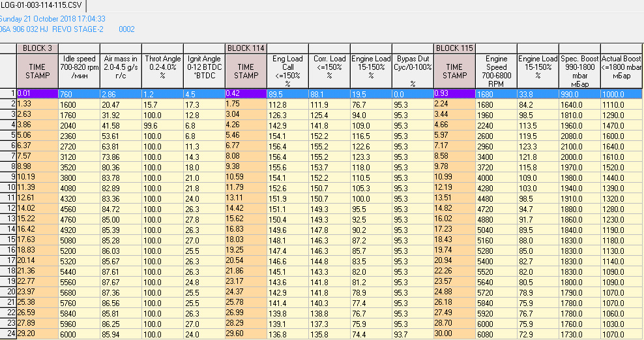Image resolution: width=644 pixels, height=340 pixels.
Task: Select spec boost cell 1810.0
Action: point(579,115)
